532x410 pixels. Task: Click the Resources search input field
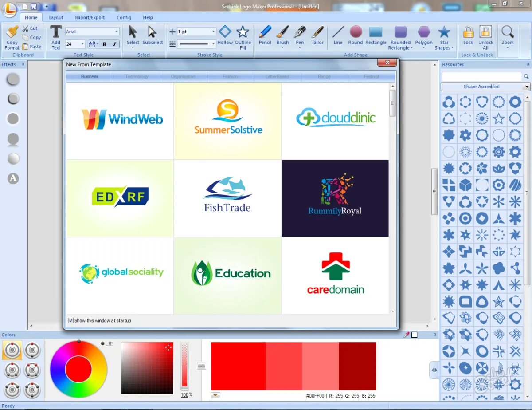(481, 77)
